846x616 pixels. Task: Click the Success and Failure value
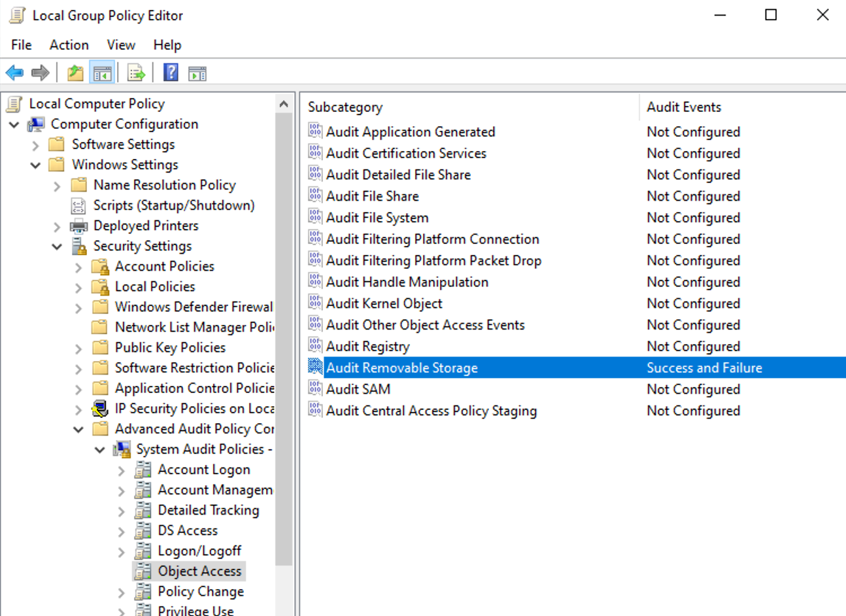(x=704, y=368)
